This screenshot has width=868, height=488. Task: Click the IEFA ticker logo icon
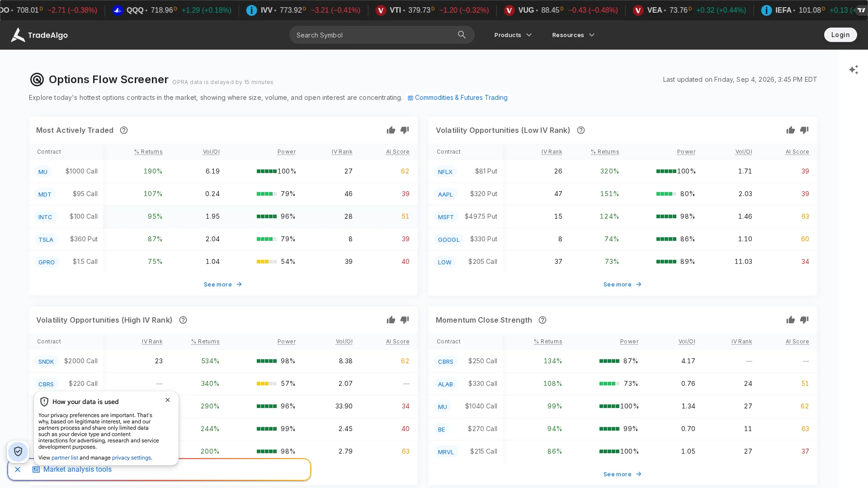pos(766,10)
